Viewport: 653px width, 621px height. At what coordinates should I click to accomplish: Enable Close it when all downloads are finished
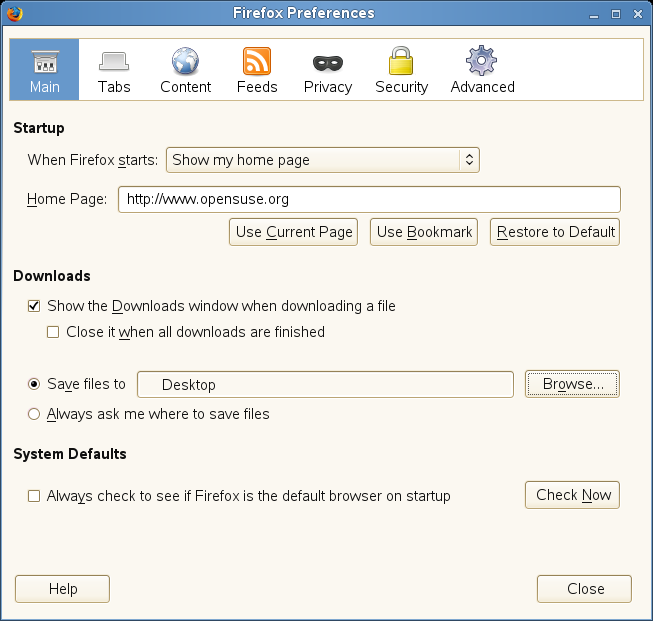(53, 332)
